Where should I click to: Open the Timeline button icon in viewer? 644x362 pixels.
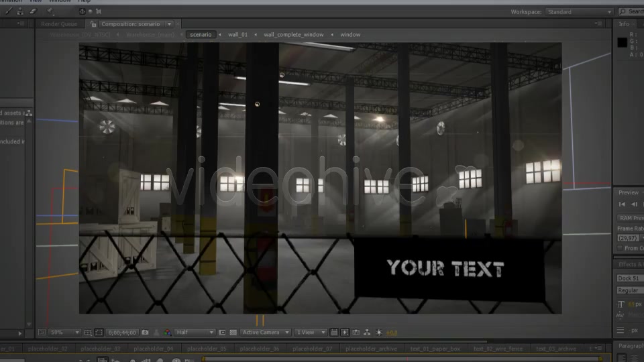tap(356, 333)
